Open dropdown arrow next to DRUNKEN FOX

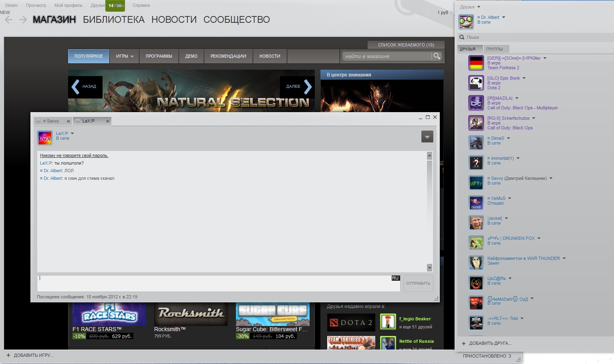tap(539, 238)
